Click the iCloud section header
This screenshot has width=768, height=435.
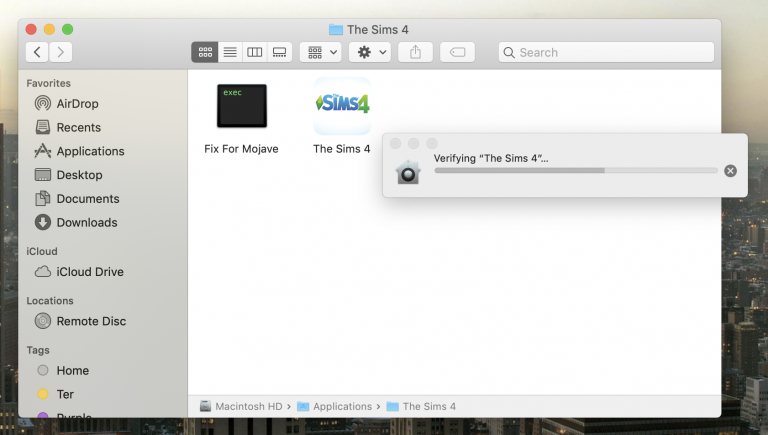[42, 251]
